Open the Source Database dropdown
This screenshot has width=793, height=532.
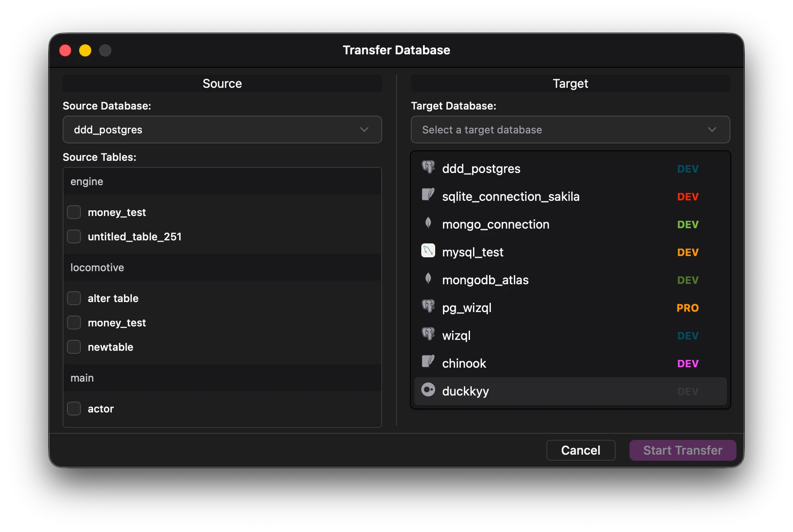pos(222,130)
